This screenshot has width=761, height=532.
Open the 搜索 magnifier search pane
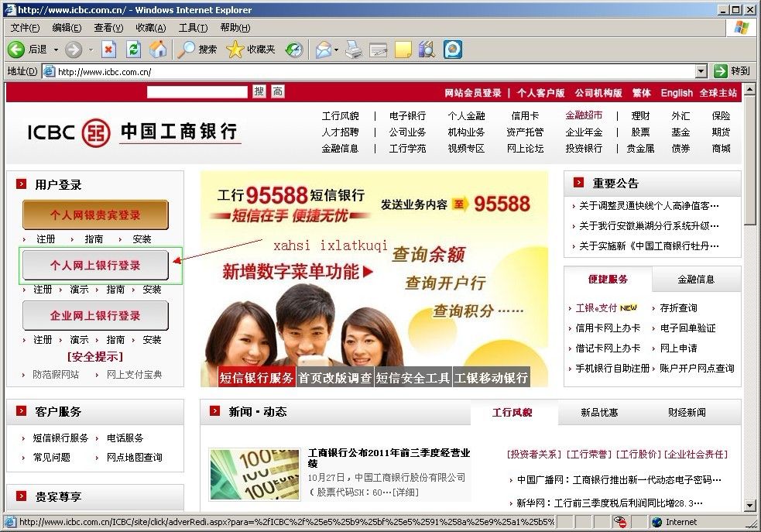point(197,50)
